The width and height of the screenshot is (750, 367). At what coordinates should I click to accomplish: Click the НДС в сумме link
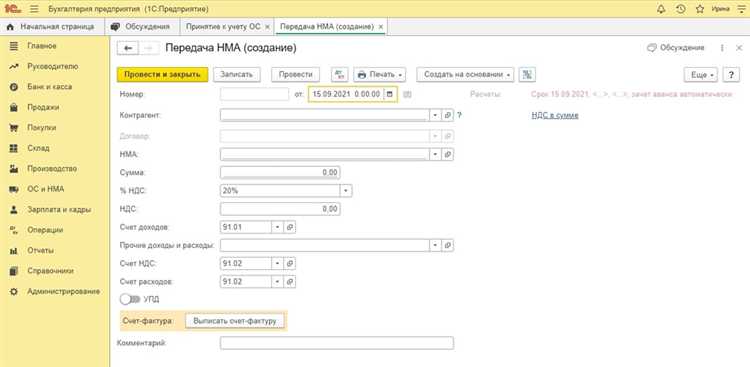click(555, 115)
